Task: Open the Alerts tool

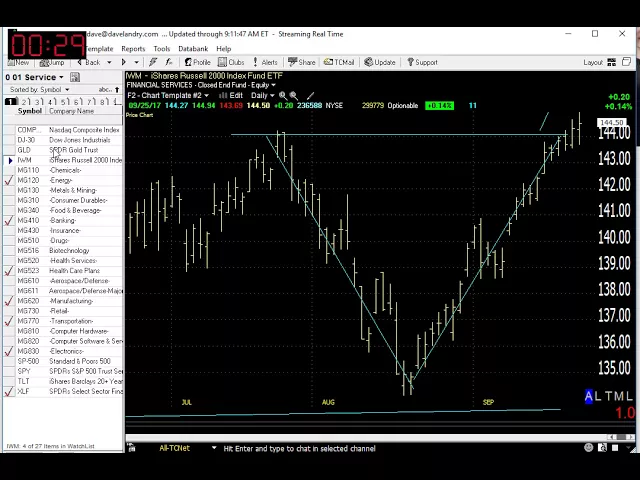Action: (x=265, y=62)
